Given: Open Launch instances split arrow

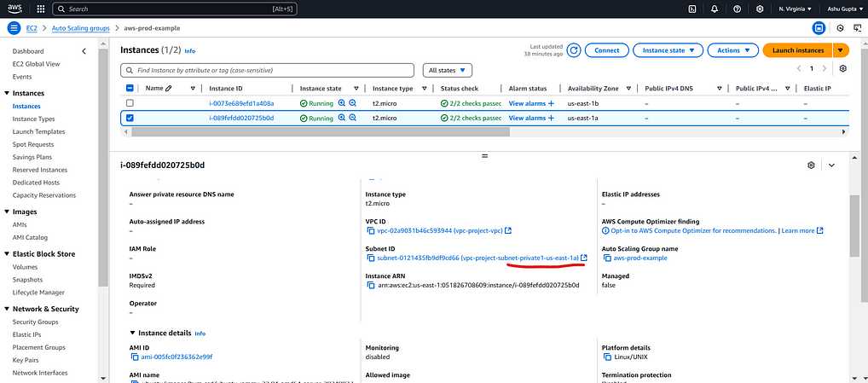Looking at the screenshot, I should [841, 50].
